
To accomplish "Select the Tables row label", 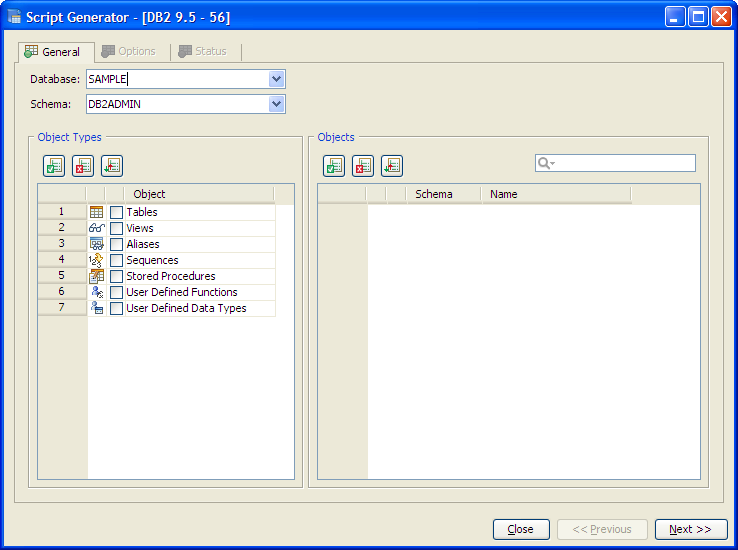I will 142,212.
